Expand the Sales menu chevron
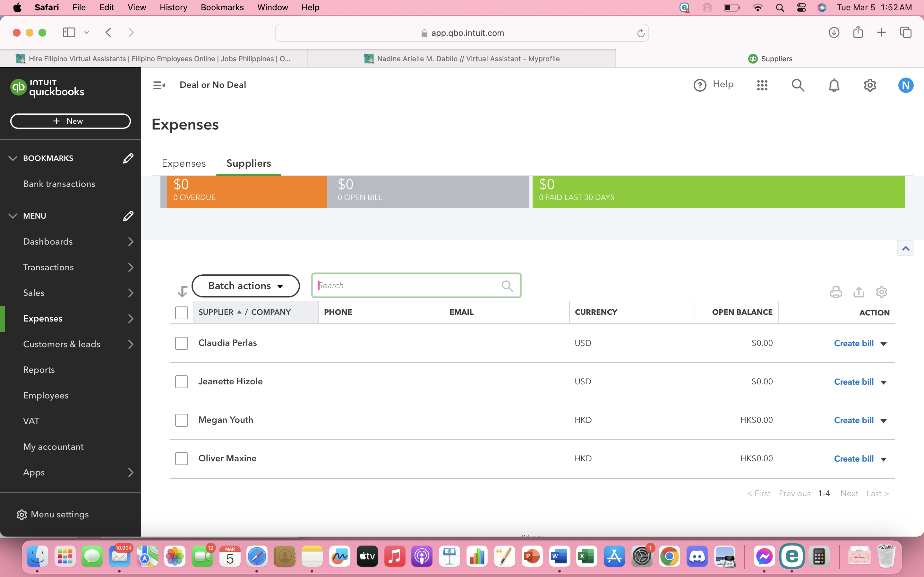 [131, 293]
